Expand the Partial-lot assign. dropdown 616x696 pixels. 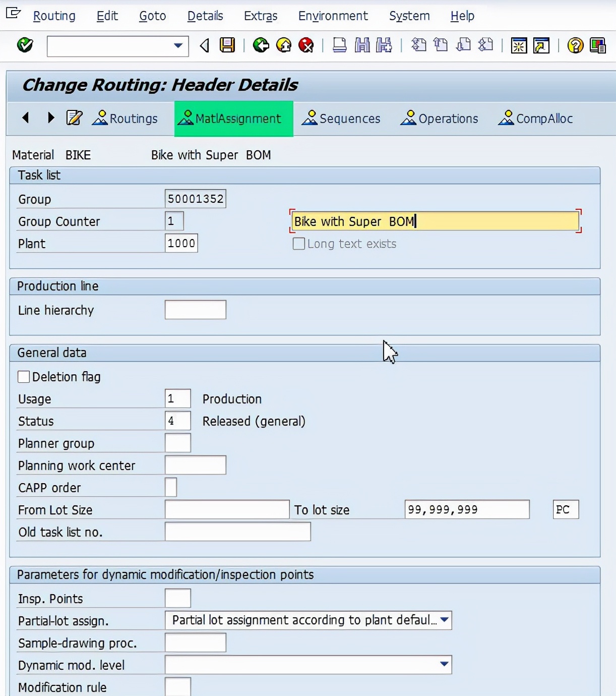pyautogui.click(x=444, y=620)
